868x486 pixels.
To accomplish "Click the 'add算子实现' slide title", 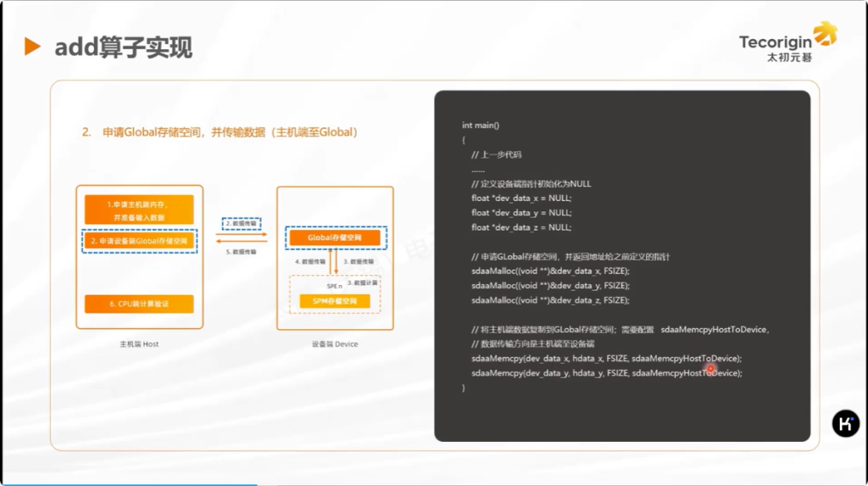I will click(x=124, y=47).
